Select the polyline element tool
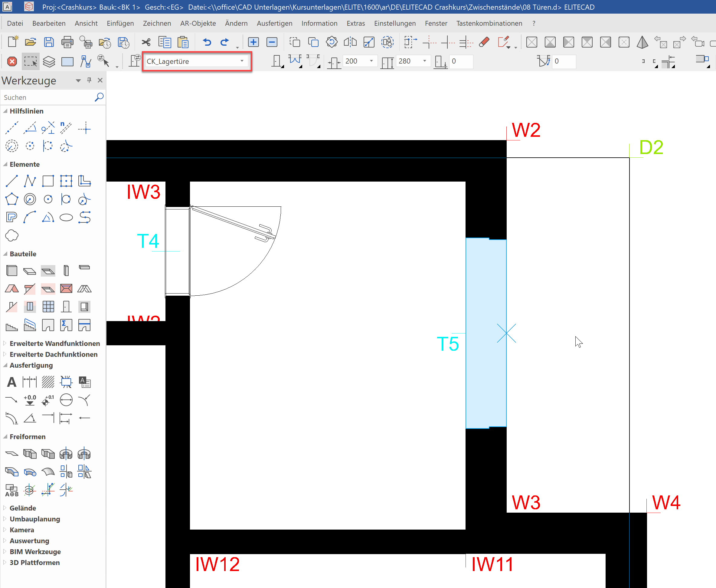716x588 pixels. (x=30, y=181)
